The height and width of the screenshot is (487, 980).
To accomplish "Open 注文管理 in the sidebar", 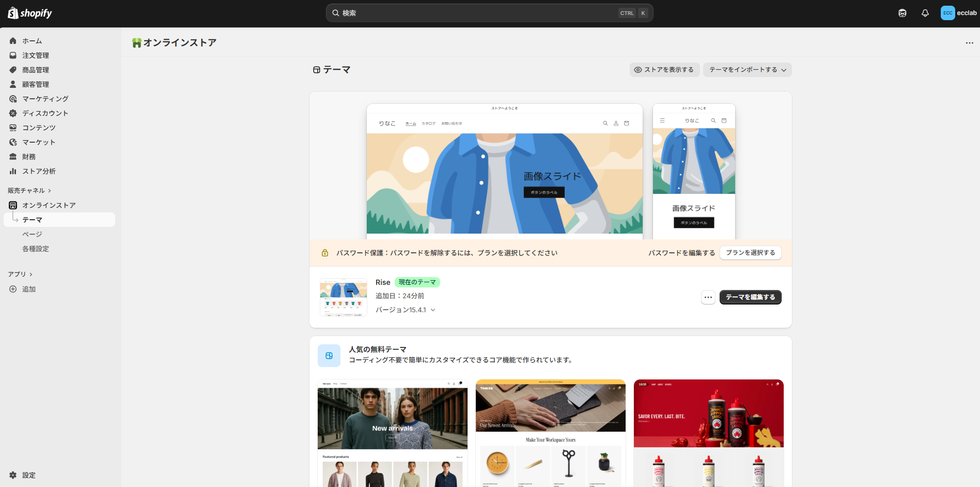I will coord(36,55).
